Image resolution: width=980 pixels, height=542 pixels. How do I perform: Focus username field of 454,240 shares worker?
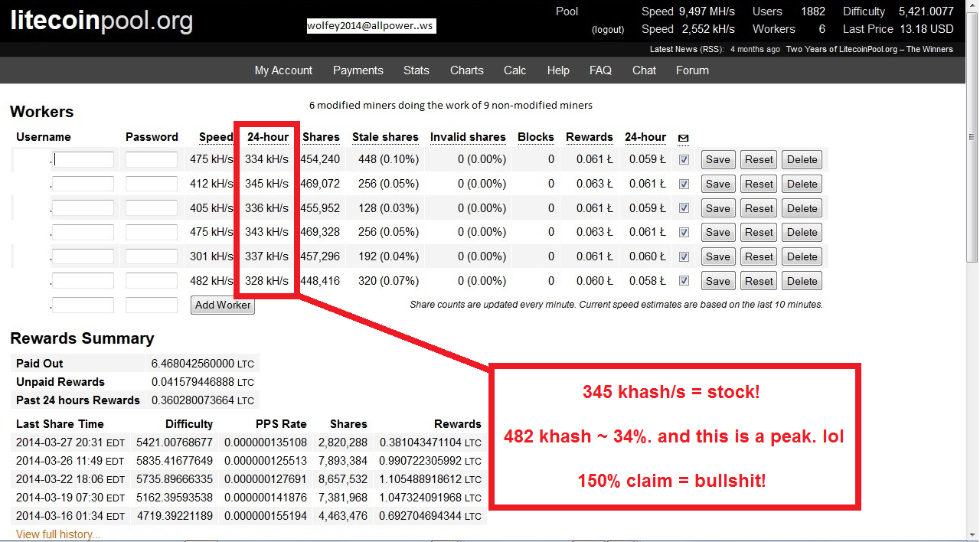pos(83,160)
